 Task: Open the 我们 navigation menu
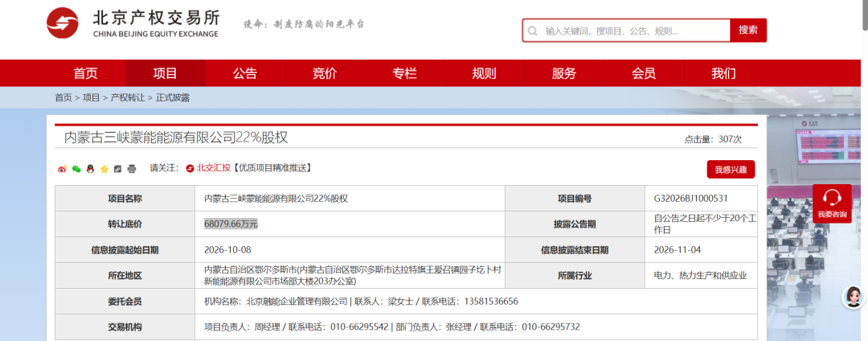(x=723, y=73)
